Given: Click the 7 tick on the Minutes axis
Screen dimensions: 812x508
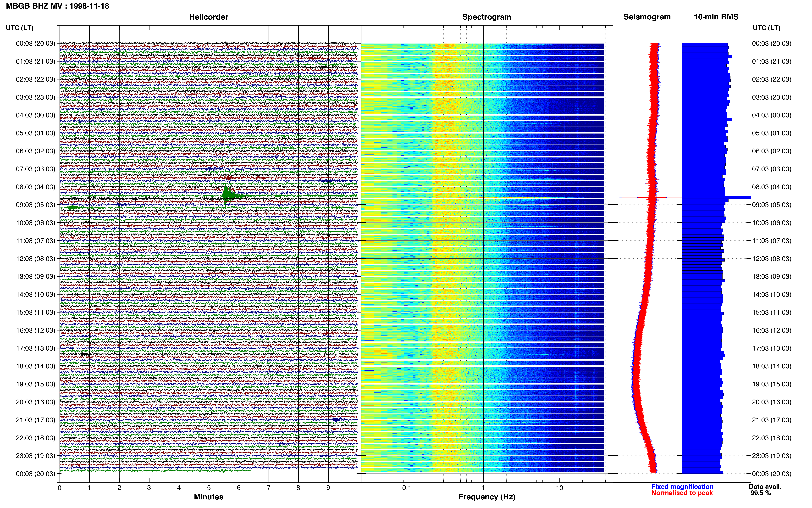Looking at the screenshot, I should pyautogui.click(x=269, y=488).
